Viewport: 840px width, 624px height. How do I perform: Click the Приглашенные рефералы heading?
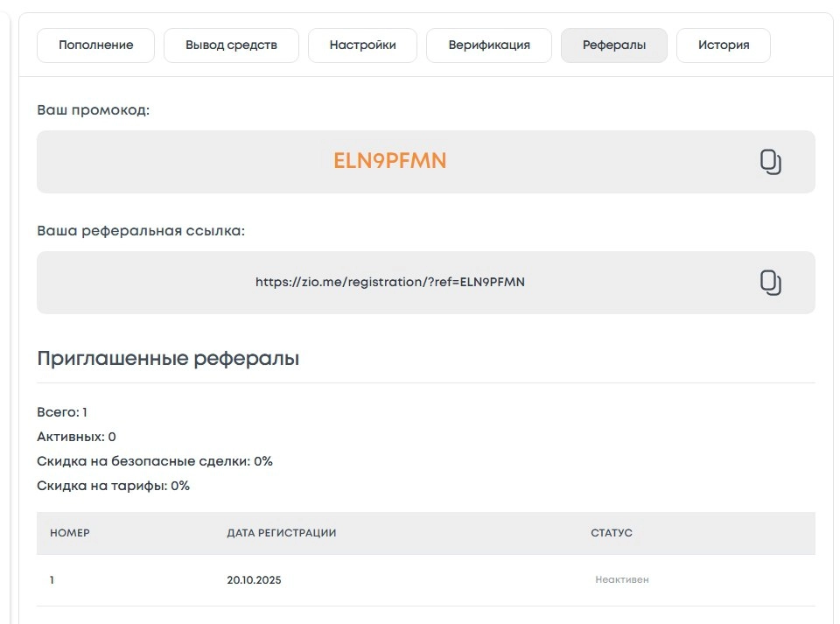tap(168, 358)
